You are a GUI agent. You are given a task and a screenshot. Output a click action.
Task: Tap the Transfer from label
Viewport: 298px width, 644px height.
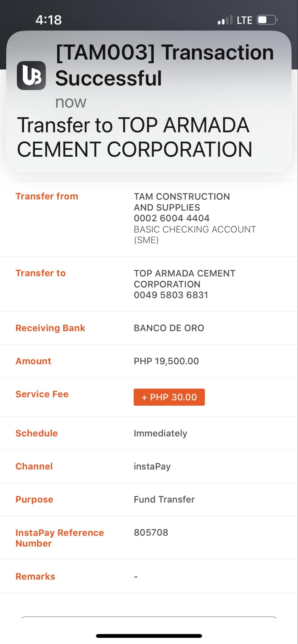[x=47, y=196]
